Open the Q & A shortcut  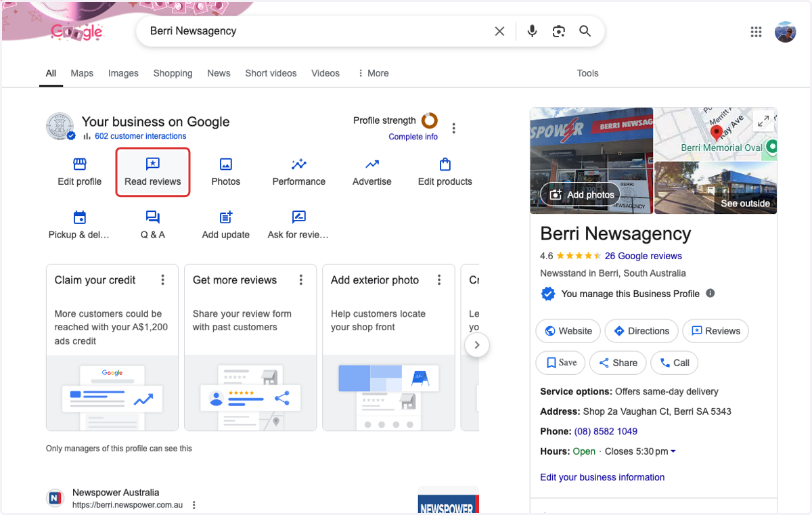tap(153, 225)
